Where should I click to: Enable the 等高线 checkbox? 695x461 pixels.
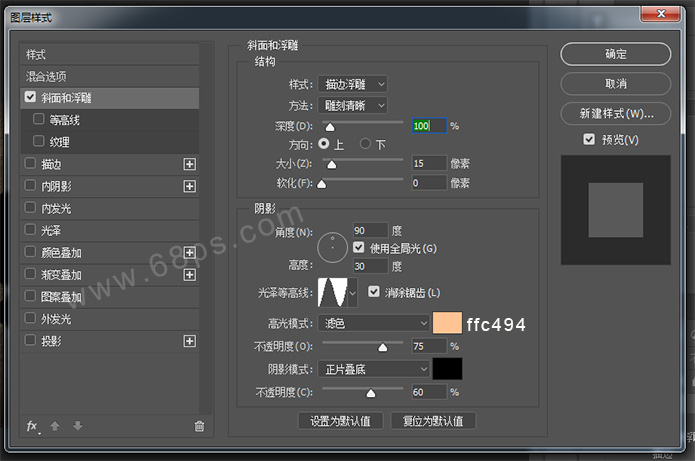(39, 119)
